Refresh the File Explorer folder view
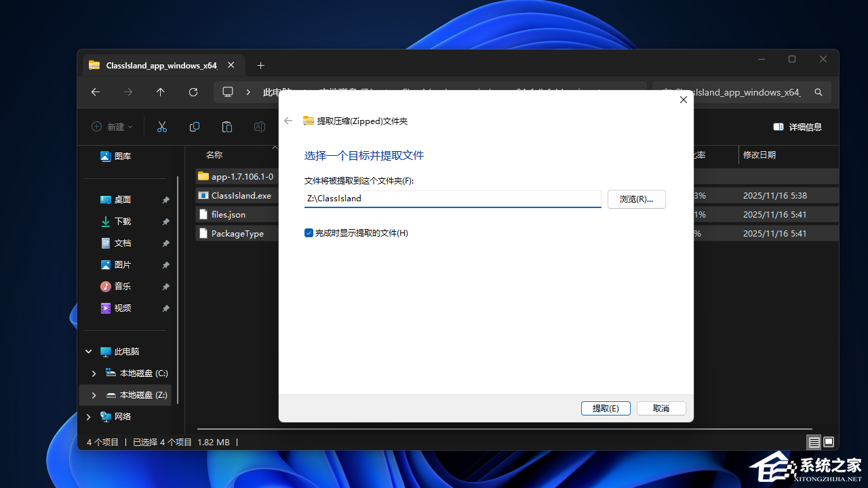Viewport: 868px width, 488px height. click(193, 92)
